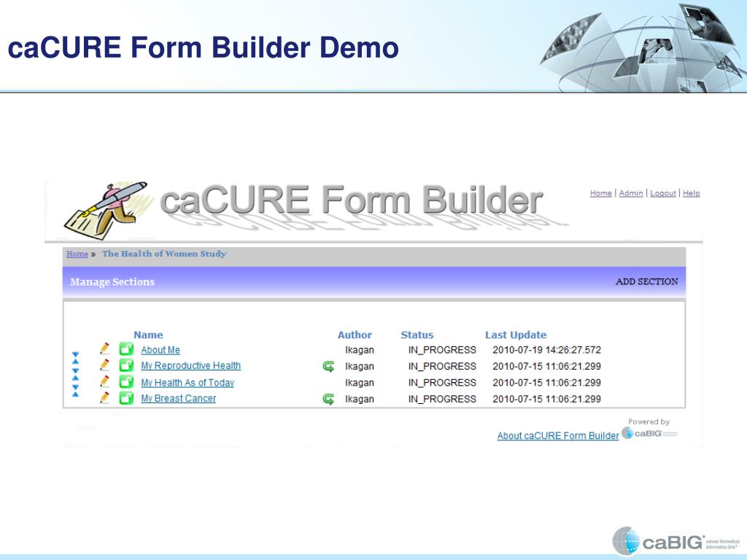Click the caBIG logo under Powered by
This screenshot has height=560, width=747.
tap(649, 433)
